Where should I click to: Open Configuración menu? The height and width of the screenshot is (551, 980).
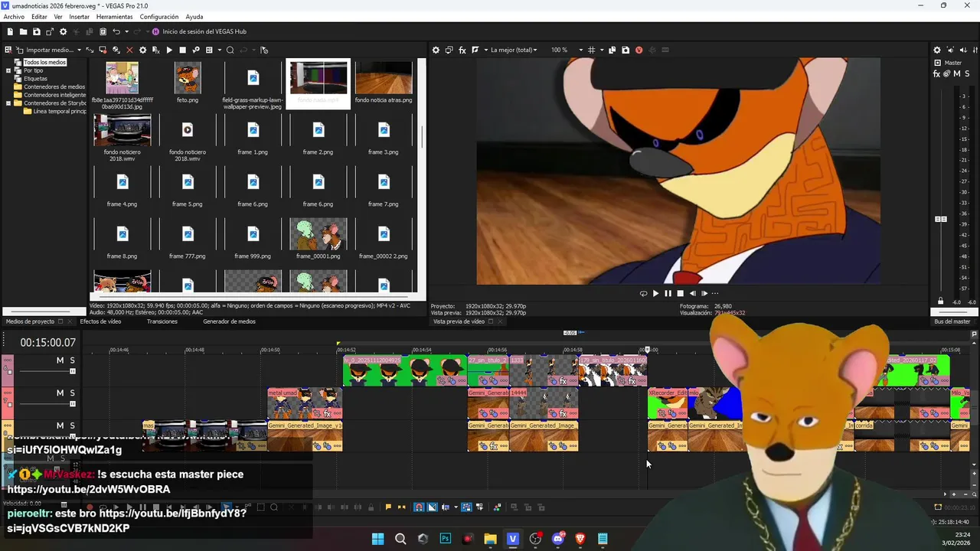(x=159, y=17)
